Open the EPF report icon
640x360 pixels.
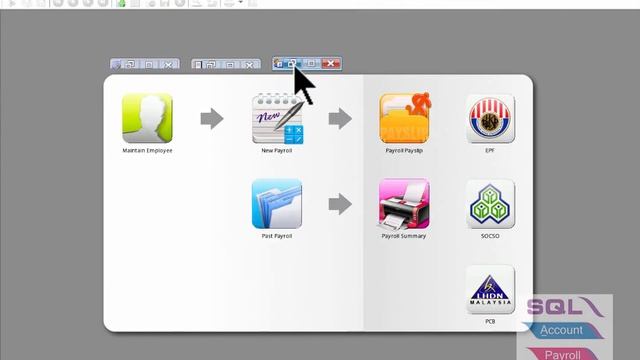click(490, 119)
